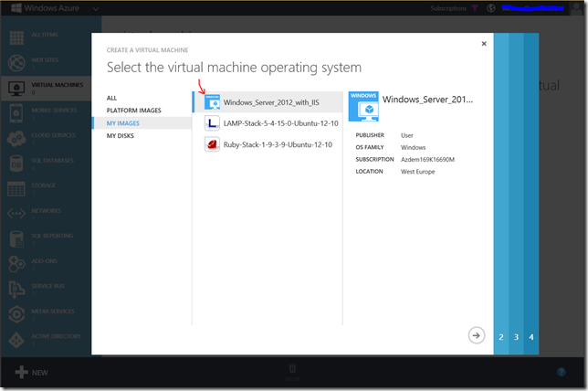Choose Windows_Server_2012_with_IIS from the list
This screenshot has height=391, width=588.
268,102
